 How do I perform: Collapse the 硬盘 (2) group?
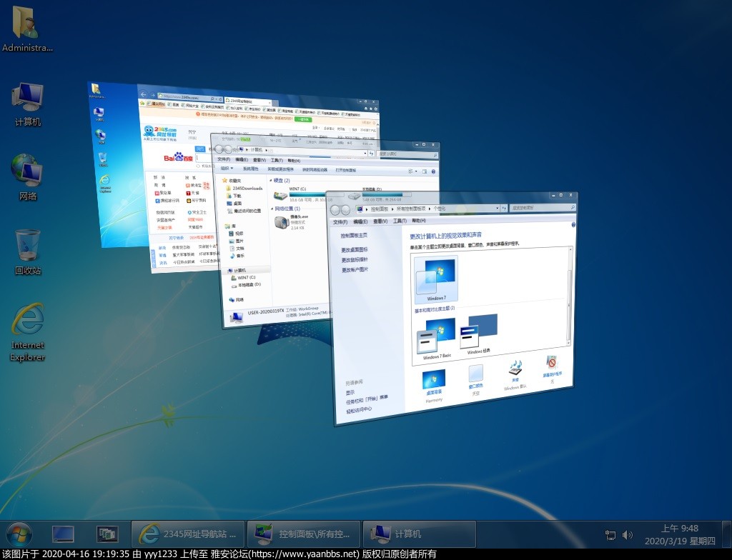(271, 180)
